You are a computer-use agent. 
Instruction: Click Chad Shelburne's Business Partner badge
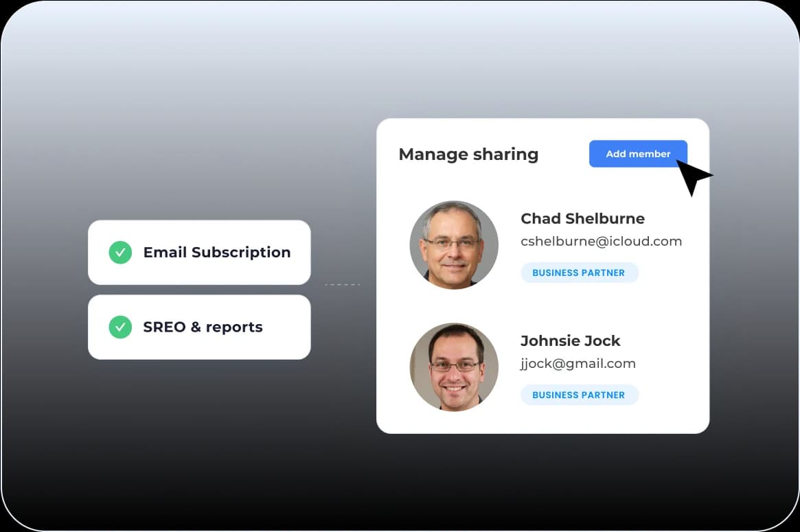click(579, 273)
